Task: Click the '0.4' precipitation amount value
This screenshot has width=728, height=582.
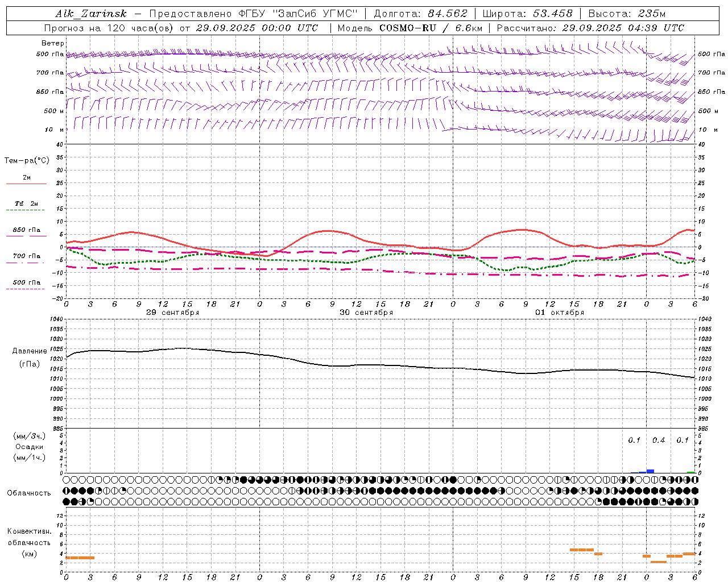Action: [x=659, y=440]
